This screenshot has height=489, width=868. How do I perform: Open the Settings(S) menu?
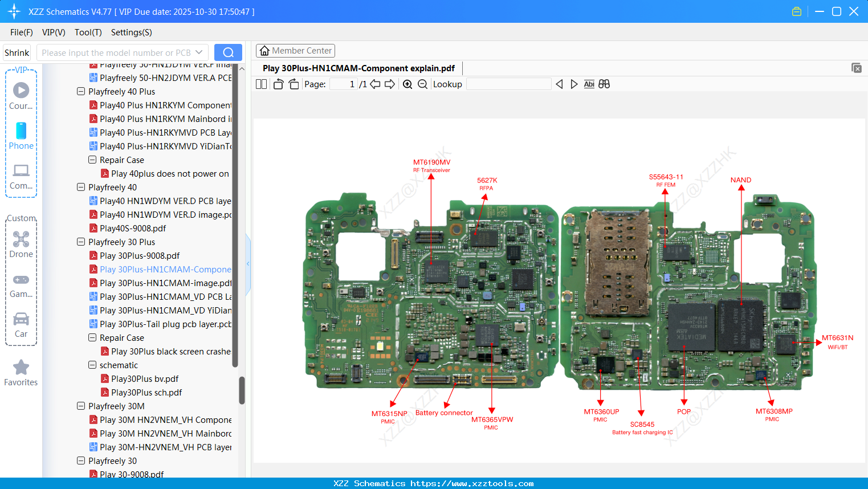[132, 32]
